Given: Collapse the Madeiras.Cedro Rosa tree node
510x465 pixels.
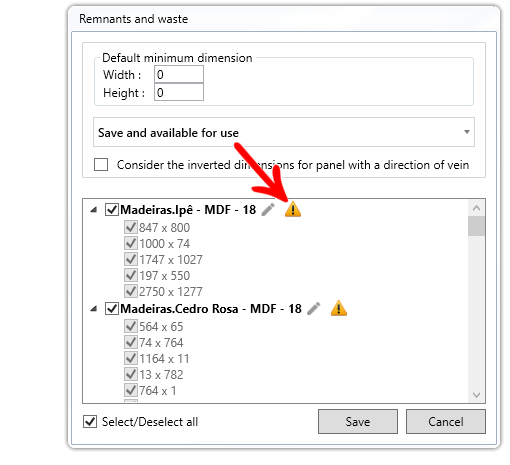Looking at the screenshot, I should pyautogui.click(x=94, y=309).
